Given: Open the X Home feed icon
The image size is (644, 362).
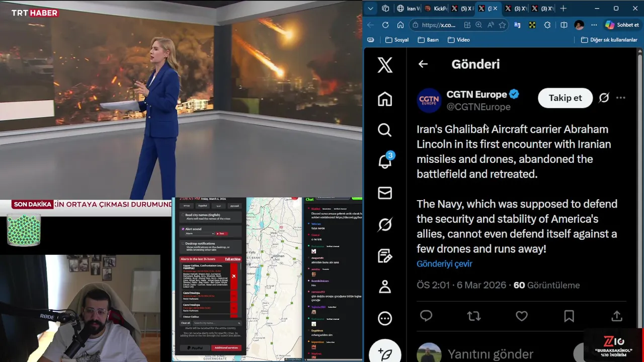Looking at the screenshot, I should (x=385, y=99).
